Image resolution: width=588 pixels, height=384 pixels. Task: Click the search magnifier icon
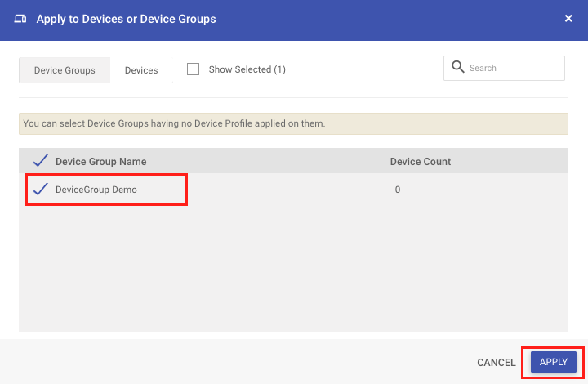pyautogui.click(x=457, y=67)
